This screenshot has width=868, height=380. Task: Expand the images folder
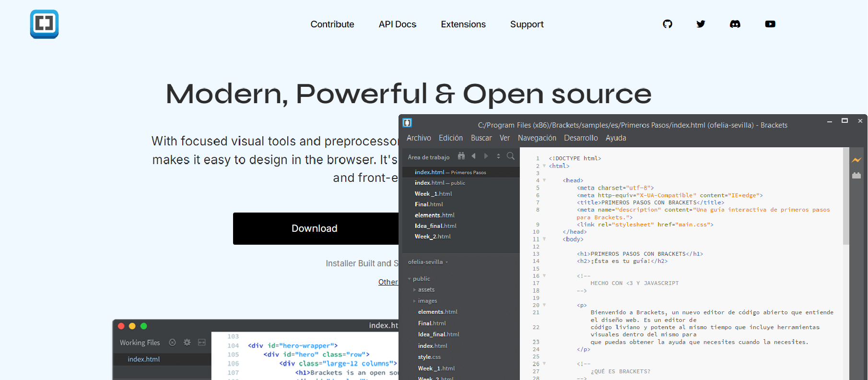pos(414,301)
